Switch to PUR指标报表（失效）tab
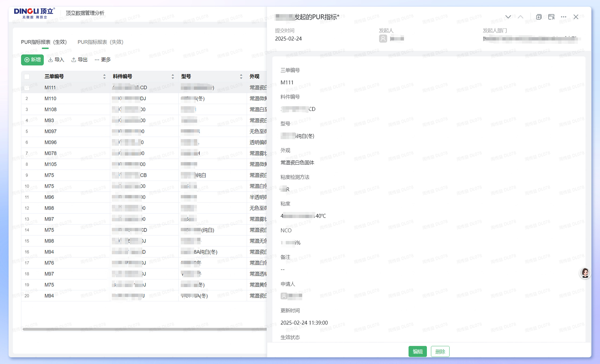Screen dimensions: 600x364 click(100, 42)
